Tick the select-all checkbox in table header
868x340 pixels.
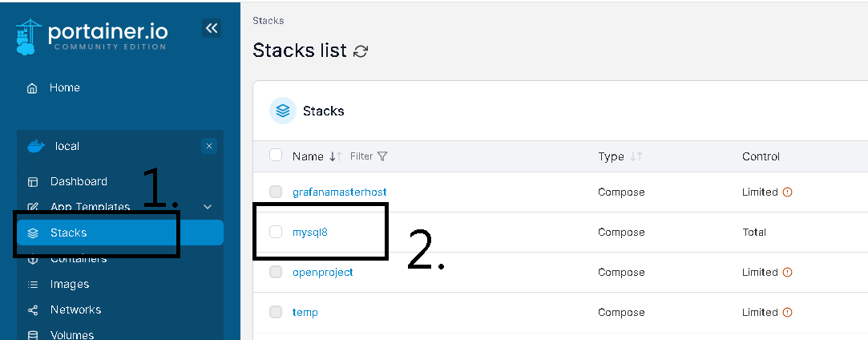pyautogui.click(x=276, y=155)
